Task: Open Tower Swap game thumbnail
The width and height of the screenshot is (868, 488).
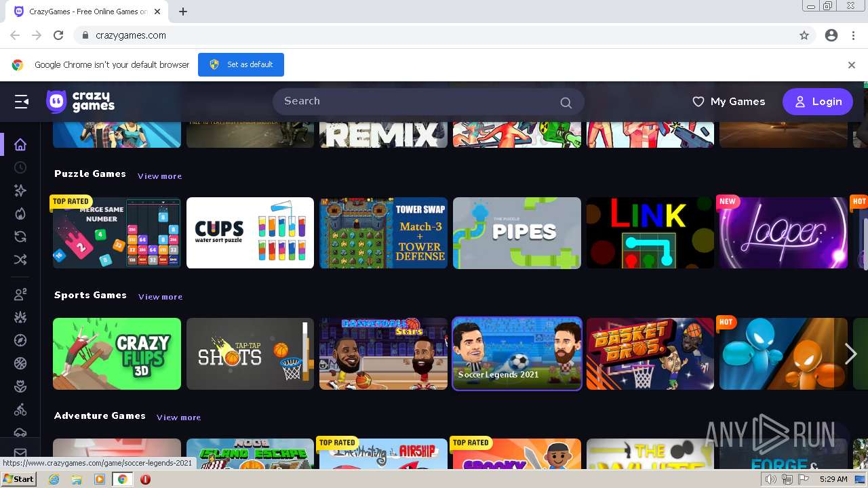Action: pos(383,233)
